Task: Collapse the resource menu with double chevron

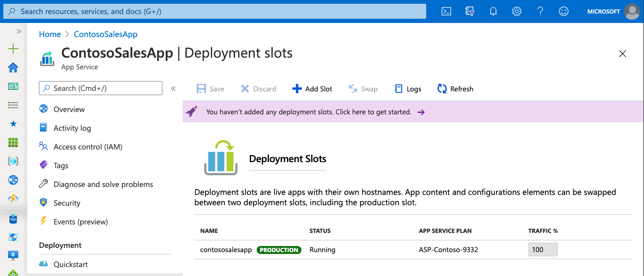Action: [173, 88]
